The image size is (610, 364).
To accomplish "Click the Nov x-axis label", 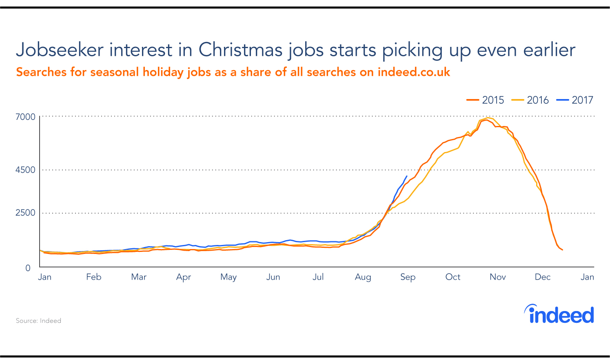I will pos(497,277).
